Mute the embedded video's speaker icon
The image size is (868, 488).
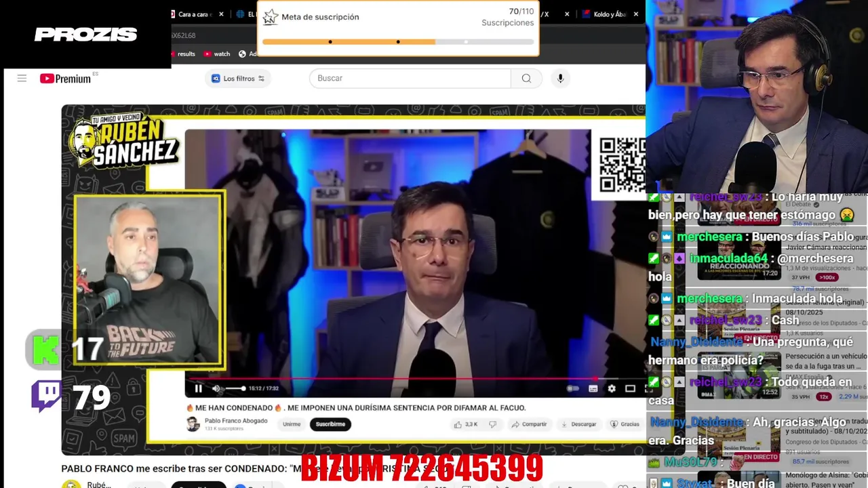(216, 388)
